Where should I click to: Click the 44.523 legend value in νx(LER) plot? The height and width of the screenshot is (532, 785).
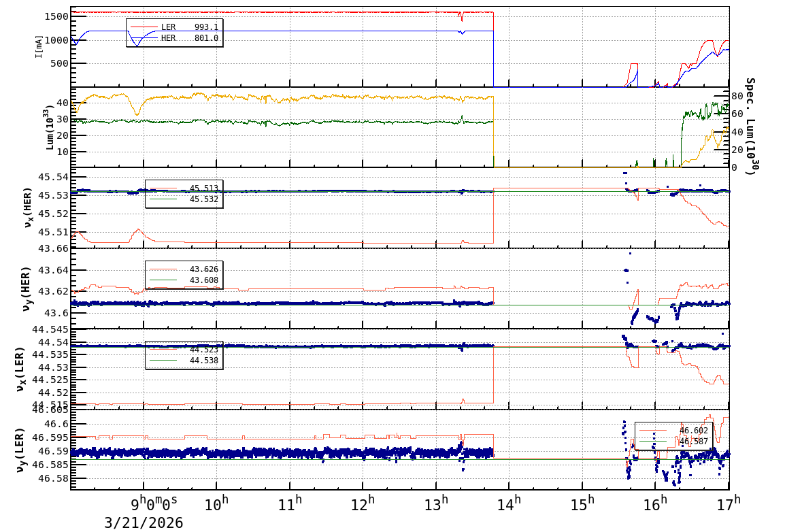pos(204,350)
